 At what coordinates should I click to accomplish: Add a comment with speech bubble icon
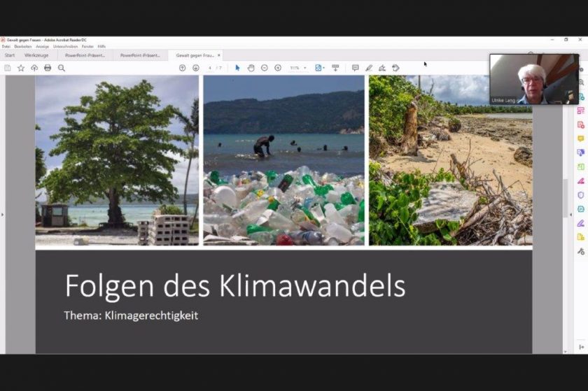click(355, 68)
